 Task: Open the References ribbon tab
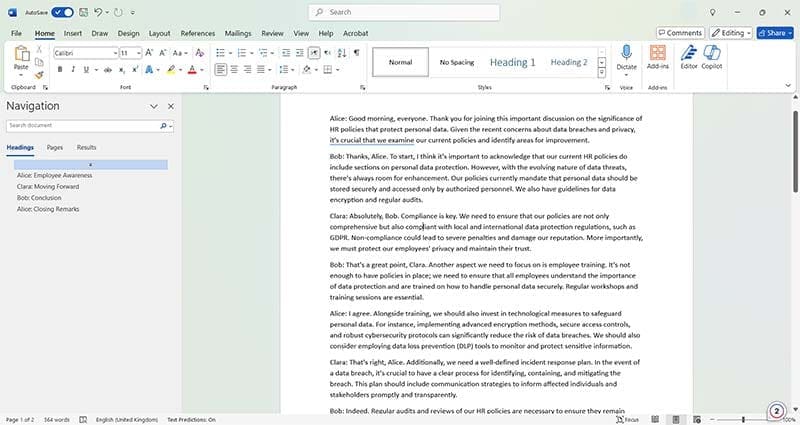point(197,33)
